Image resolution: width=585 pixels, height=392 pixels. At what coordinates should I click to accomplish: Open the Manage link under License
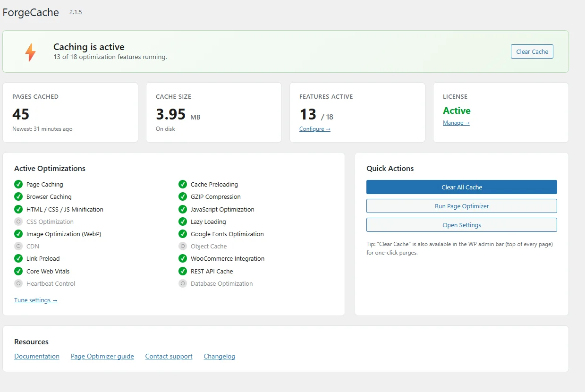456,123
